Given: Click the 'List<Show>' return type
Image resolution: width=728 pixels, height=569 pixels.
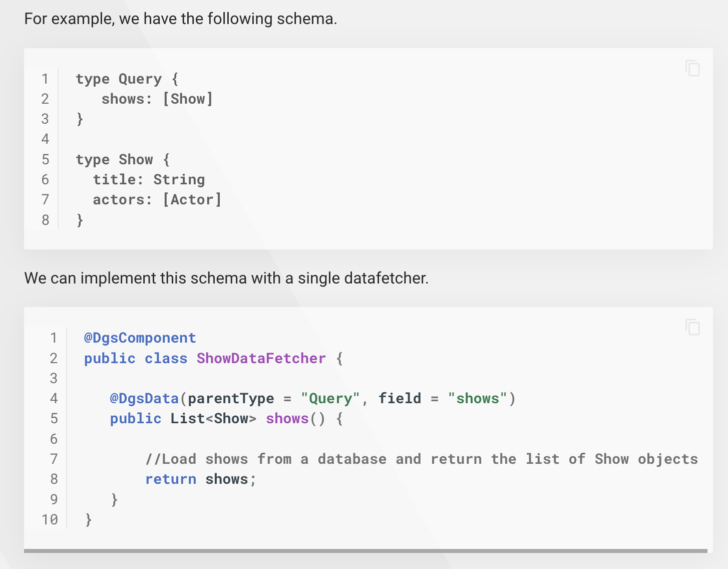Looking at the screenshot, I should pos(213,419).
